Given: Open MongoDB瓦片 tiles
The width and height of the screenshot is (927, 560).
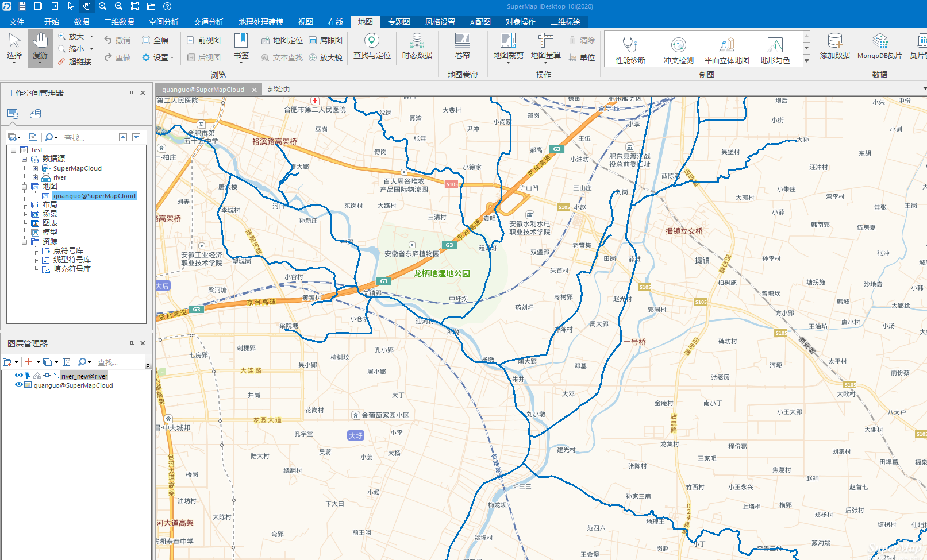Looking at the screenshot, I should click(x=880, y=47).
